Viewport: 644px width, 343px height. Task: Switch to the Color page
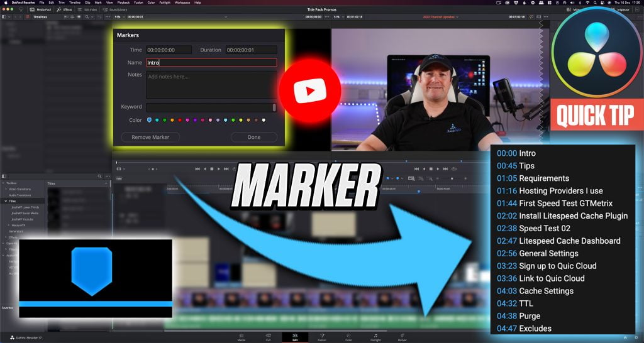pyautogui.click(x=348, y=337)
